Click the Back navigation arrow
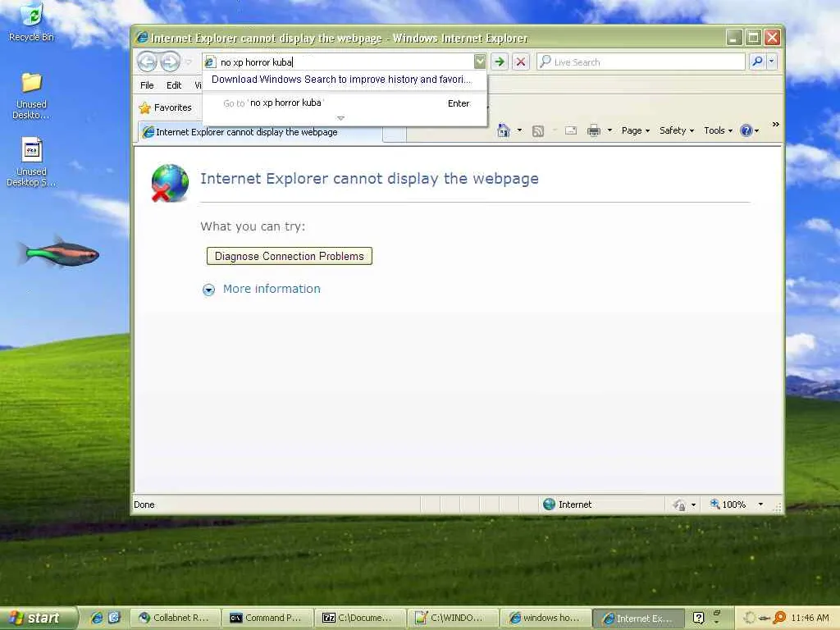840x630 pixels. tap(148, 62)
